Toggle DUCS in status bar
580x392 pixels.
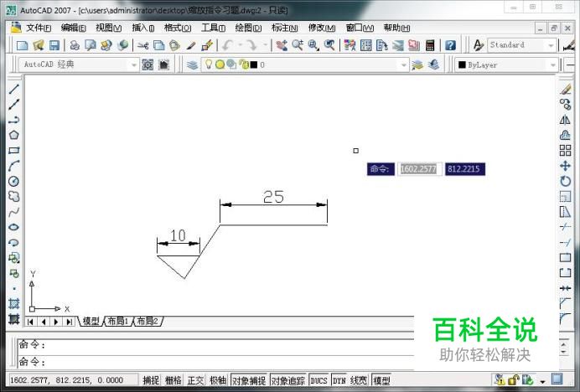(x=318, y=380)
